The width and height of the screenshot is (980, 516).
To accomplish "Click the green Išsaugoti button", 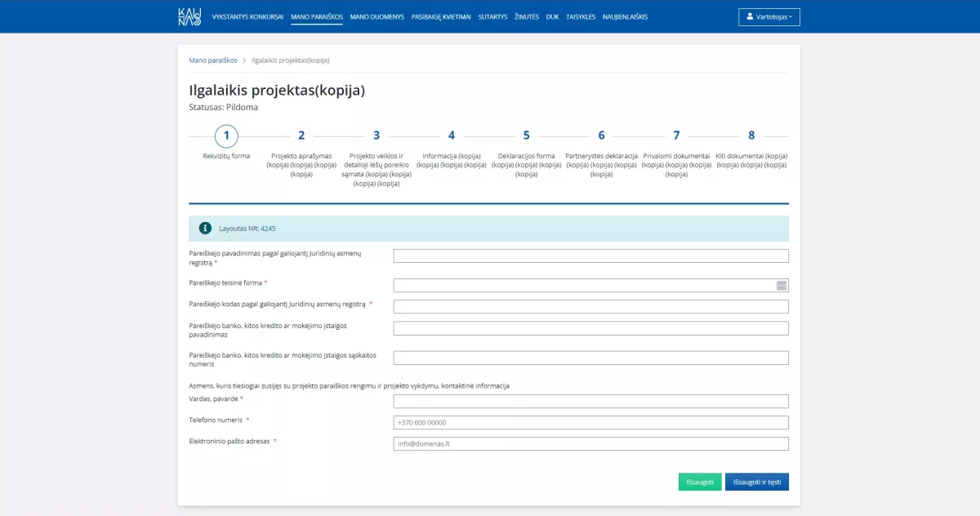I will 700,482.
